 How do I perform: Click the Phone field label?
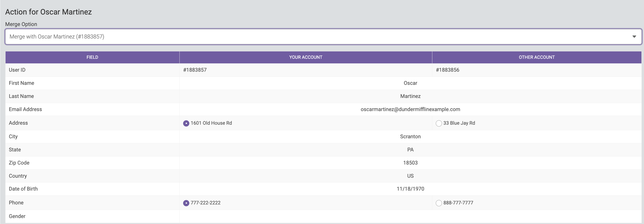coord(16,203)
